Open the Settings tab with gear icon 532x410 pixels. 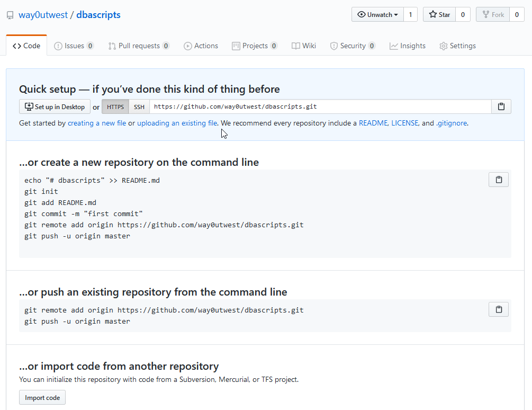457,46
